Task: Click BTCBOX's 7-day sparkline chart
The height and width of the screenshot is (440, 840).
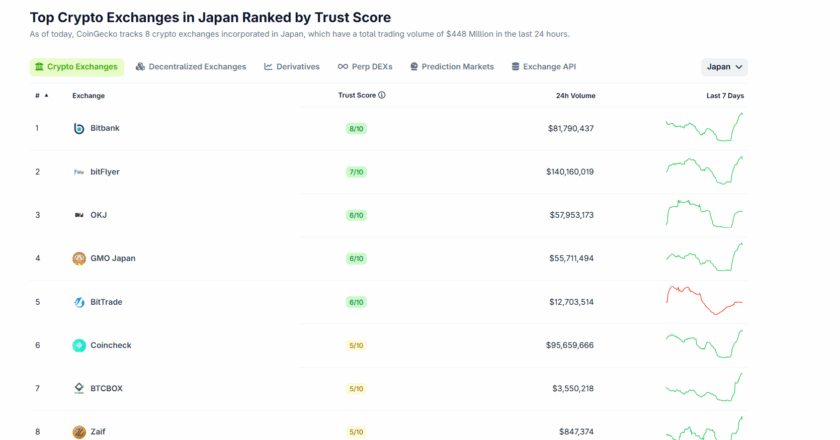Action: coord(704,387)
